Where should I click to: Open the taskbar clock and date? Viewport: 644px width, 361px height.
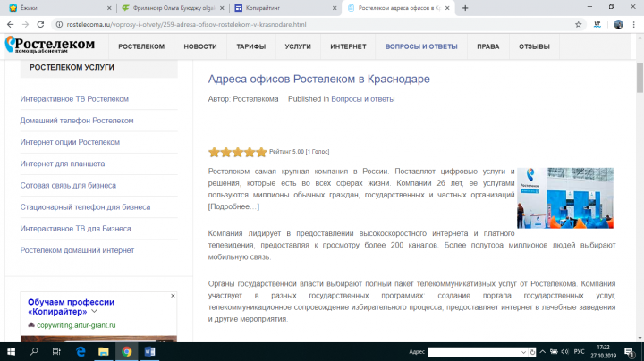tap(604, 351)
